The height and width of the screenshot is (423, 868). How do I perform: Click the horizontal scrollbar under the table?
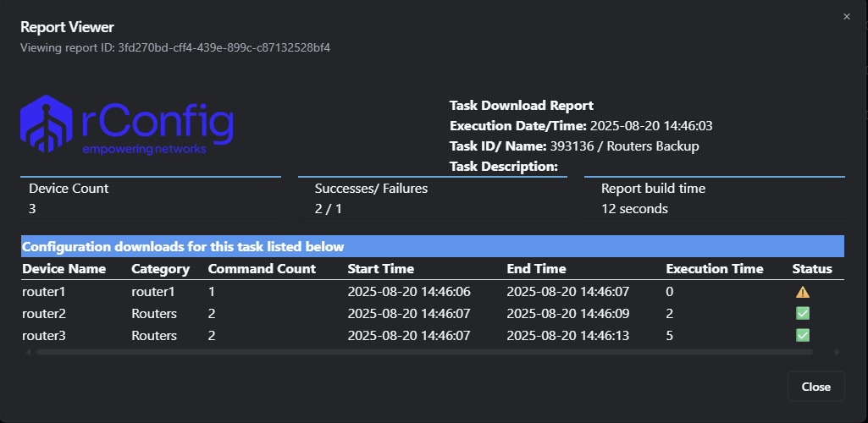[423, 352]
